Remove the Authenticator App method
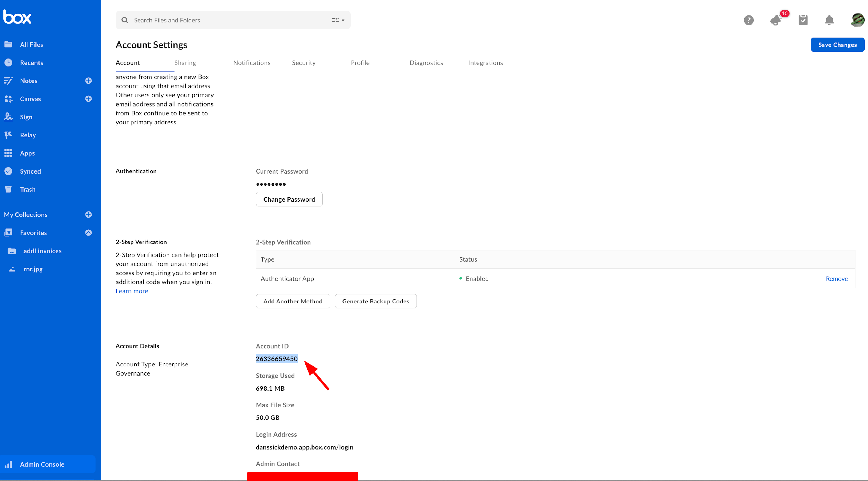 point(836,278)
